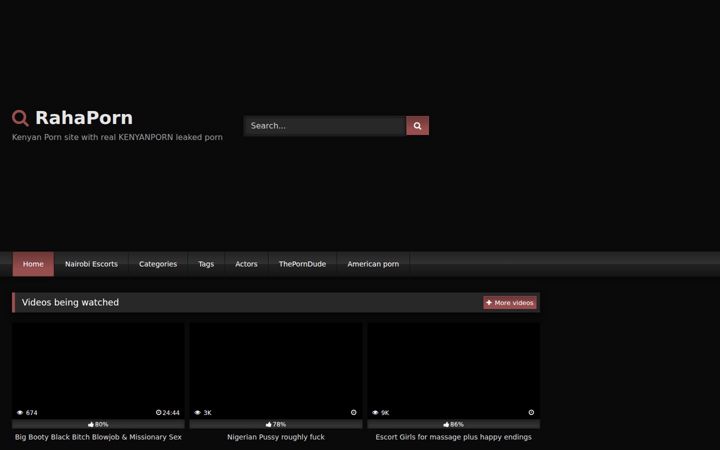This screenshot has height=450, width=720.
Task: Click the clock icon next to 24:44
Action: click(158, 412)
